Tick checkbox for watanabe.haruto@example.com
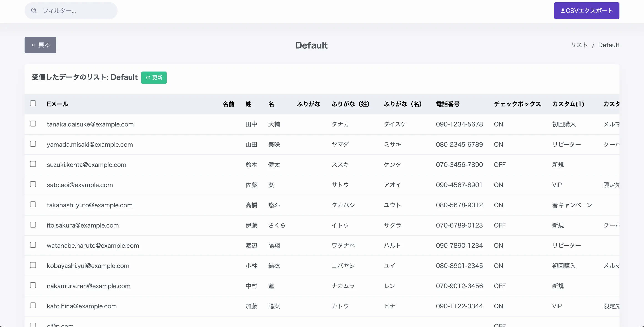This screenshot has height=327, width=644. click(33, 245)
